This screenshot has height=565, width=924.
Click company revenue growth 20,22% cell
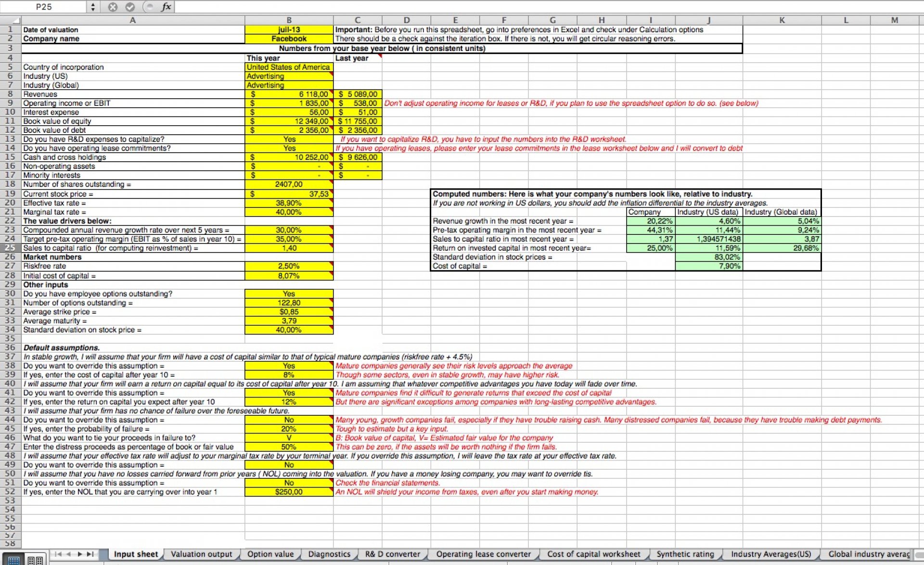[x=651, y=221]
